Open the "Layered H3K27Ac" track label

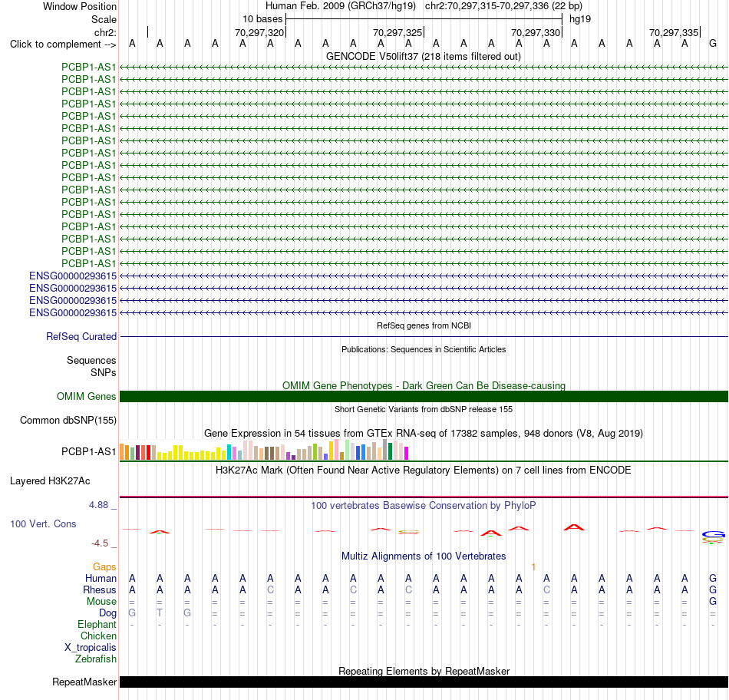50,481
